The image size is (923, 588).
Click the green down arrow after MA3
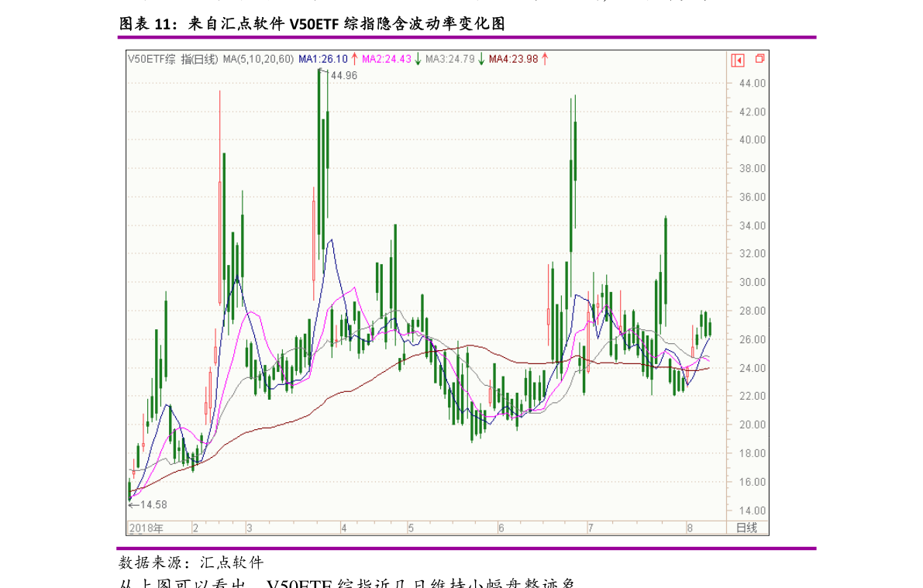(480, 59)
